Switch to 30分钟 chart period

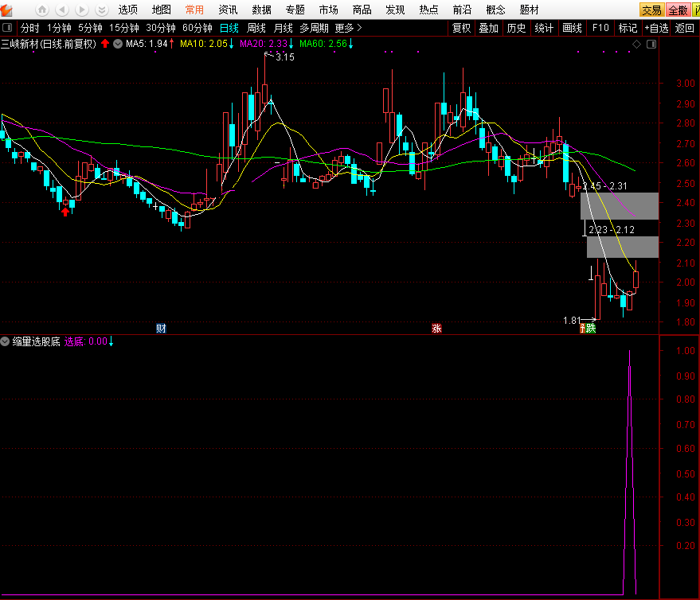click(x=161, y=28)
